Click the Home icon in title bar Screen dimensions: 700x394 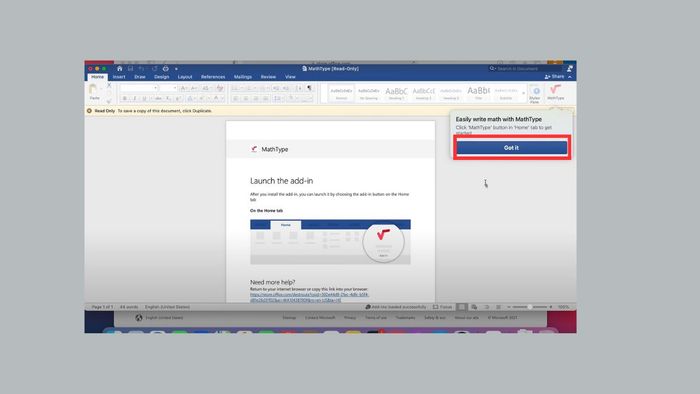pos(119,69)
